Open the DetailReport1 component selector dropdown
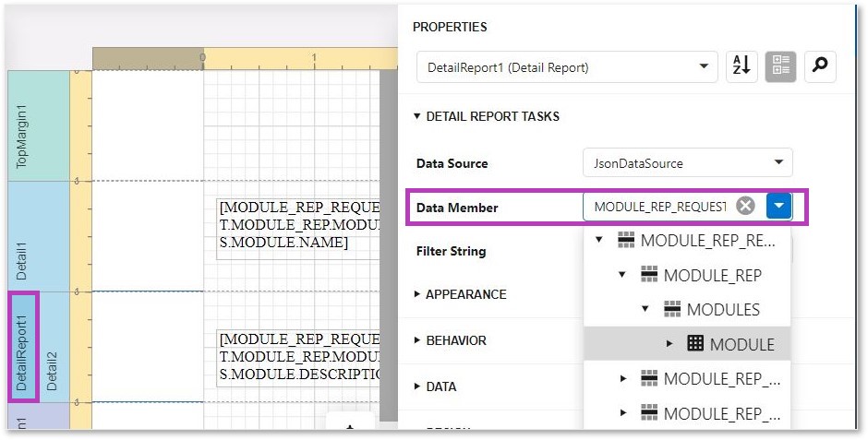 point(566,67)
